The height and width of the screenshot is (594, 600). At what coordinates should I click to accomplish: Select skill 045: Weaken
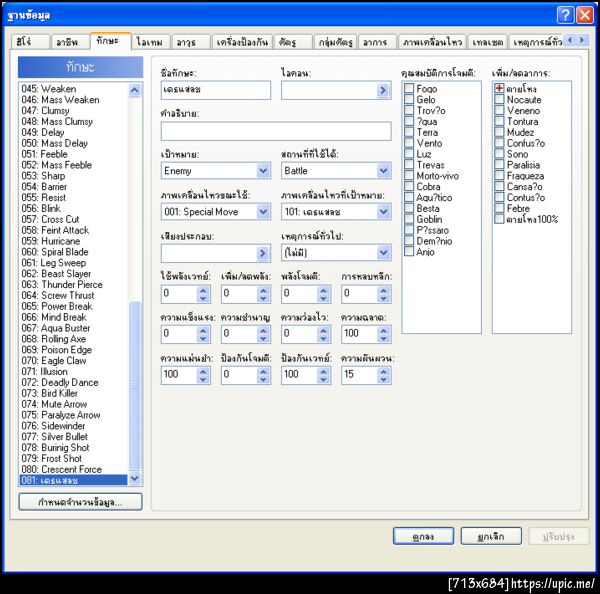73,89
